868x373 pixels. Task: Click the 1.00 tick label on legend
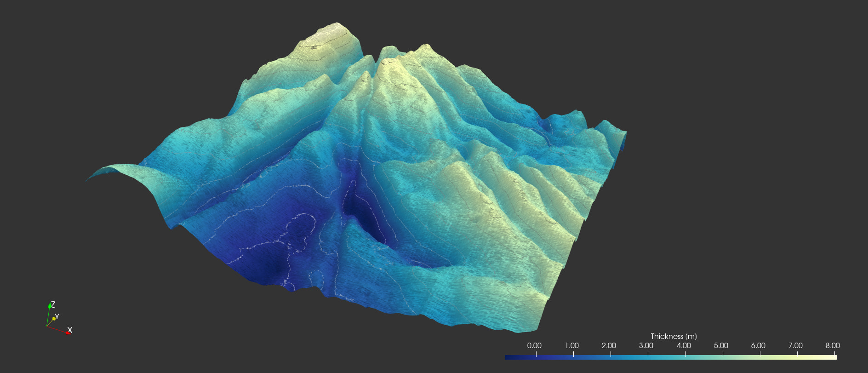(571, 345)
